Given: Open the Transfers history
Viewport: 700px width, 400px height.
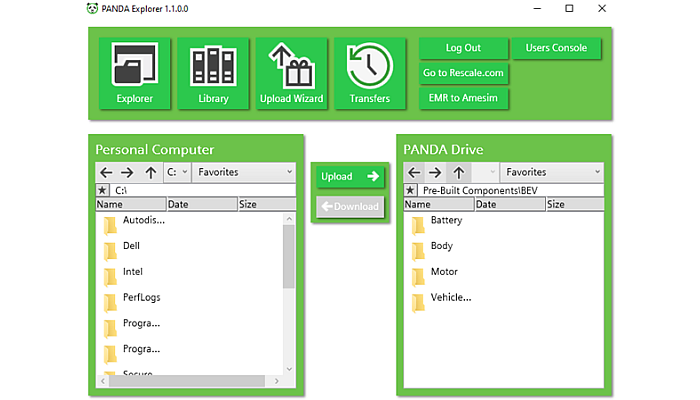Looking at the screenshot, I should click(370, 73).
